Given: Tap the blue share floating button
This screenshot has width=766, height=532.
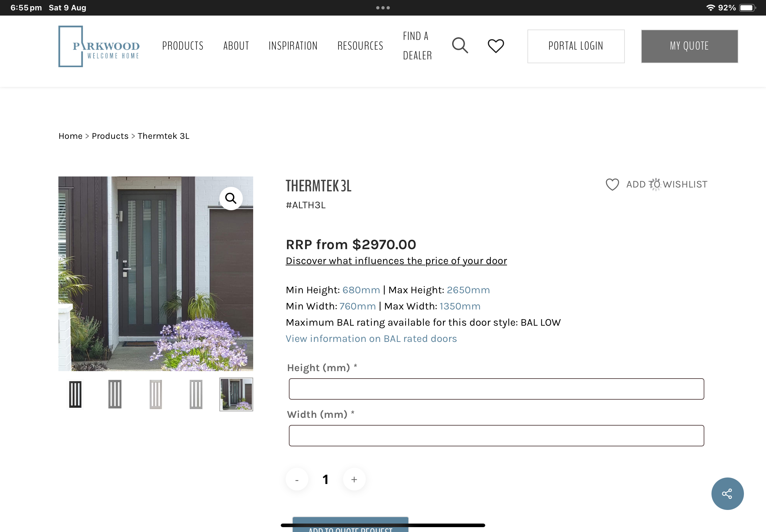Looking at the screenshot, I should point(727,493).
